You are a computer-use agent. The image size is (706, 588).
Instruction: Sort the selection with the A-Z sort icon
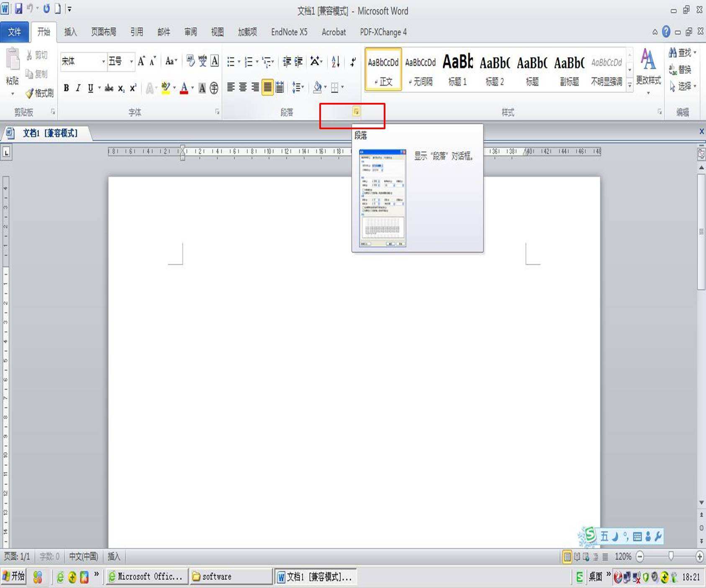coord(336,62)
